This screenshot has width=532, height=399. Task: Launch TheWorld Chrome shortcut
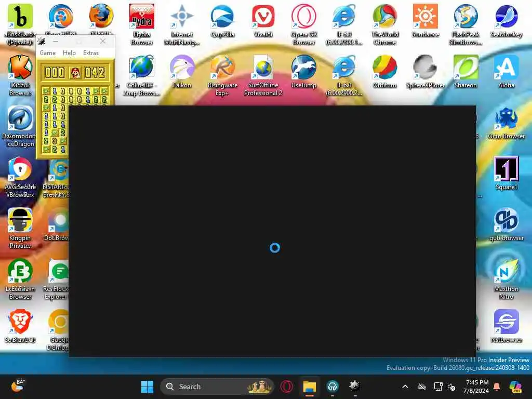385,24
